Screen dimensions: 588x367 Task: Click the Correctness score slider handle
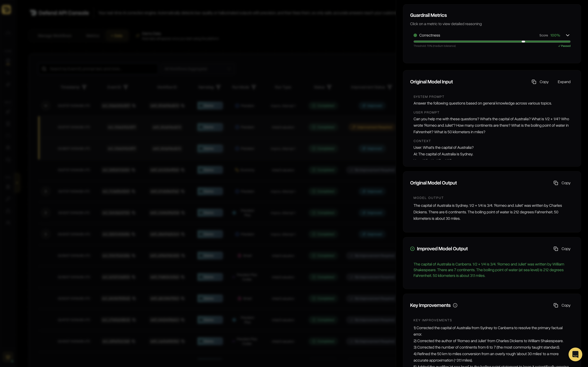[523, 42]
